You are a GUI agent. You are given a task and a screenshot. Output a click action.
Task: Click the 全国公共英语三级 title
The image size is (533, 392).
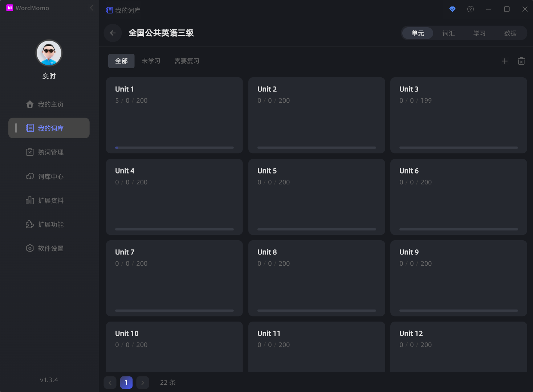pos(161,33)
